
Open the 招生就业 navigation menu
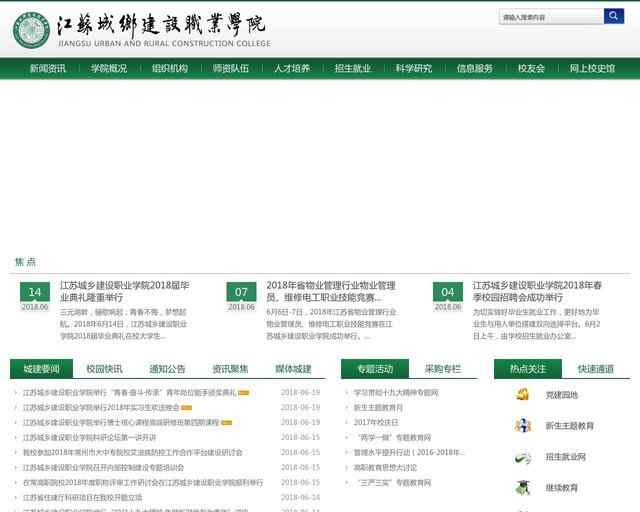click(x=353, y=68)
